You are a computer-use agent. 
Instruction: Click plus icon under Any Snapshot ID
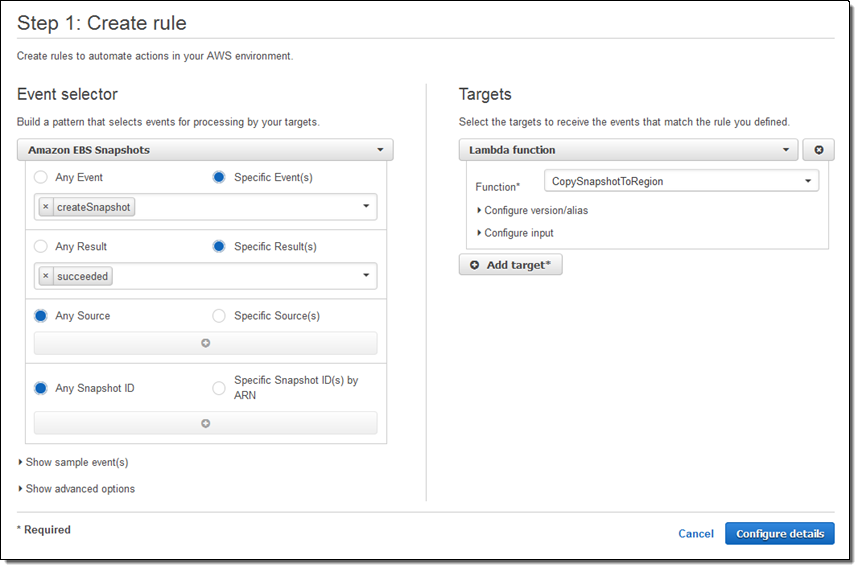click(205, 423)
